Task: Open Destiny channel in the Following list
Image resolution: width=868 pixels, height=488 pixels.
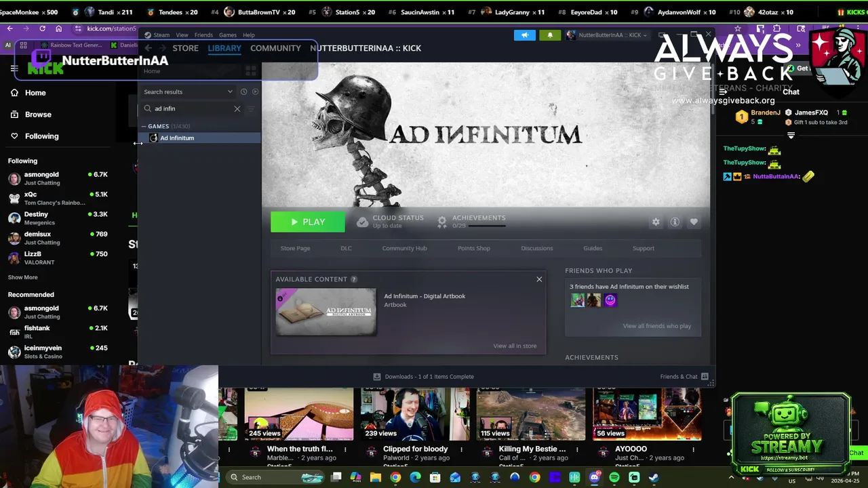Action: [x=58, y=218]
